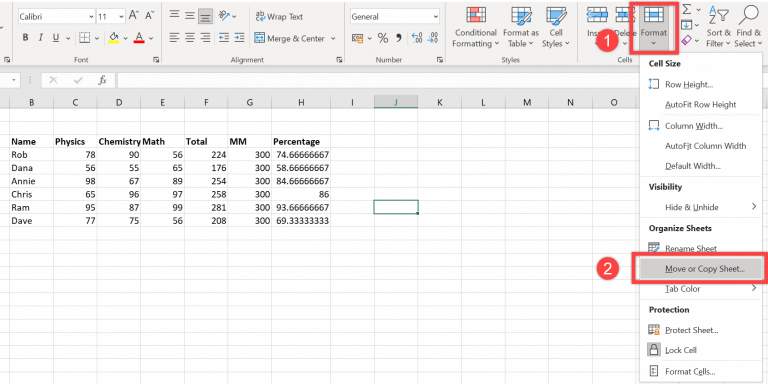Select Move or Copy Sheet
768x384 pixels.
pos(700,268)
